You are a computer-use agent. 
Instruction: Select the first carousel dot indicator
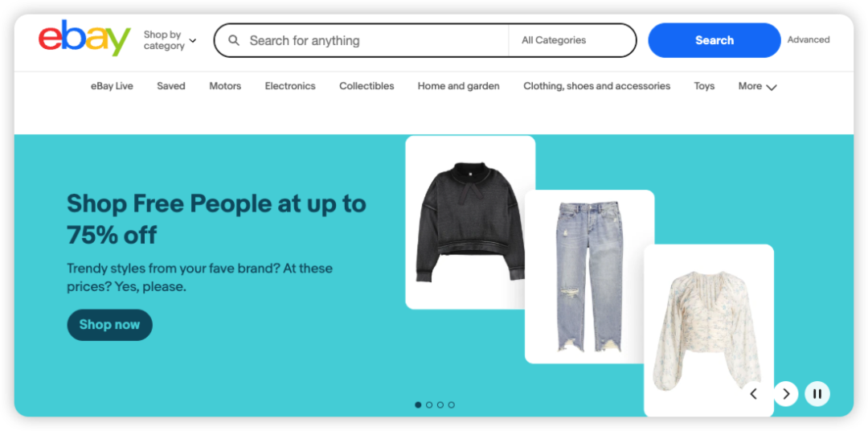pos(418,405)
